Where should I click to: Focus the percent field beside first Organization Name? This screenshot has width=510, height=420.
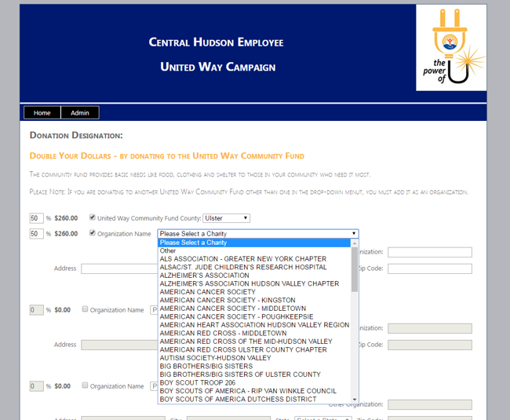(36, 234)
